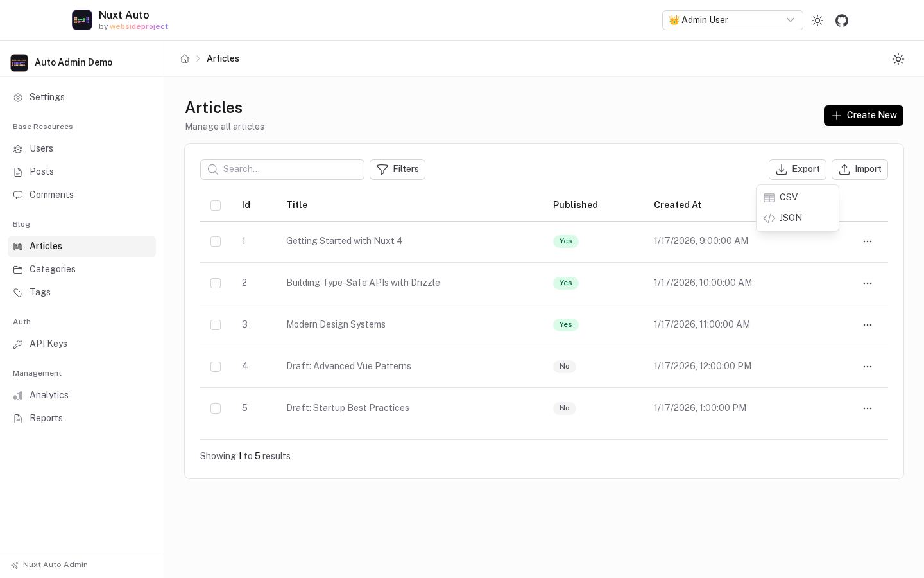Open row actions for Getting Started with Nuxt 4
Image resolution: width=924 pixels, height=578 pixels.
pyautogui.click(x=868, y=241)
